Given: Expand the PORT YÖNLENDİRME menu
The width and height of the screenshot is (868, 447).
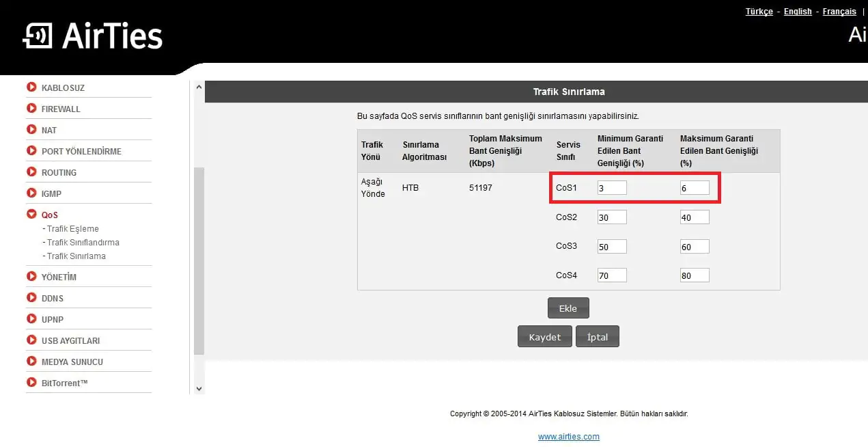Looking at the screenshot, I should click(81, 151).
